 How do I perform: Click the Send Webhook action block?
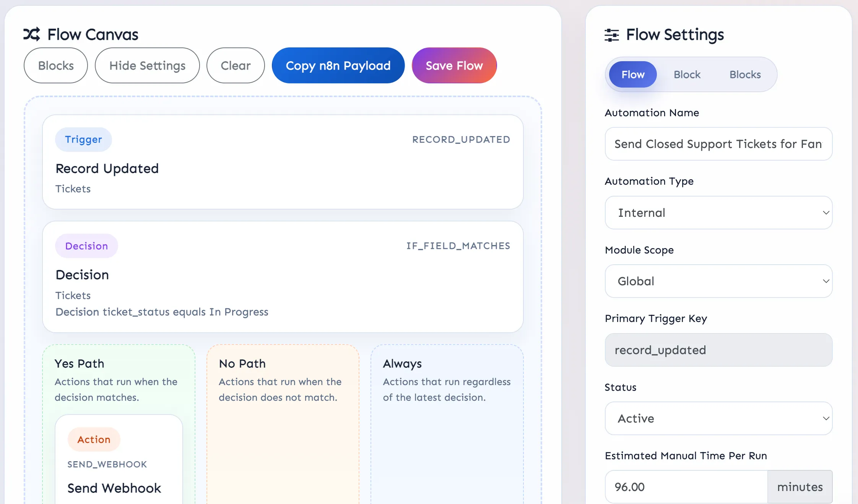[119, 459]
